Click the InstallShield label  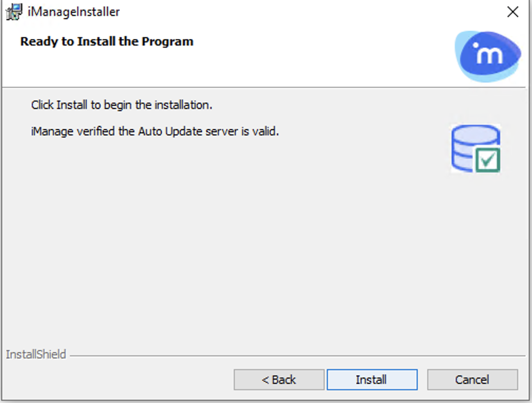point(36,354)
